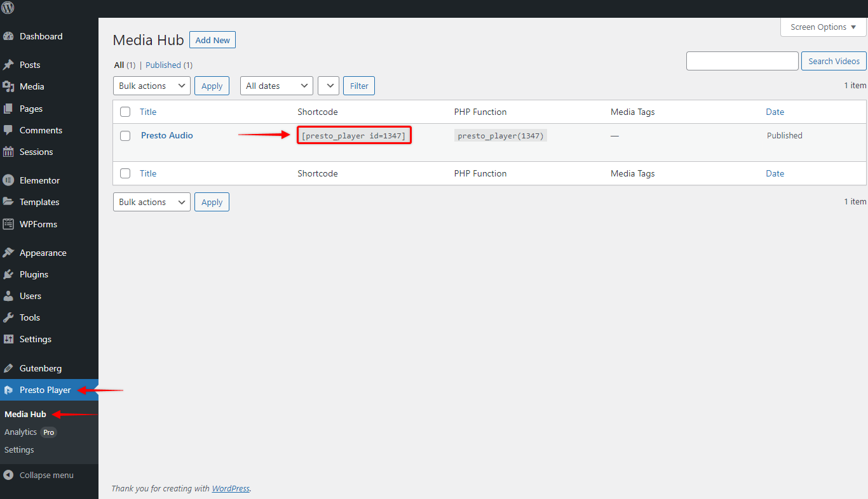Sort by Title column header
The height and width of the screenshot is (499, 868).
pos(148,112)
